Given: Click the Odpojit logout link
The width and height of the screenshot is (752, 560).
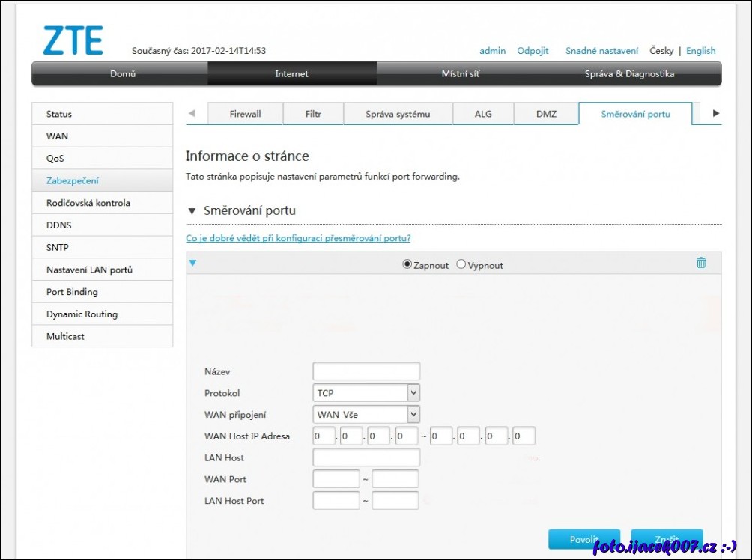Looking at the screenshot, I should [533, 51].
